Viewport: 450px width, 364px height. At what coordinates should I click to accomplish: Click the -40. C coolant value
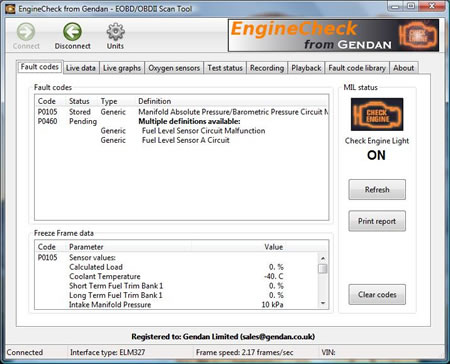pos(273,277)
